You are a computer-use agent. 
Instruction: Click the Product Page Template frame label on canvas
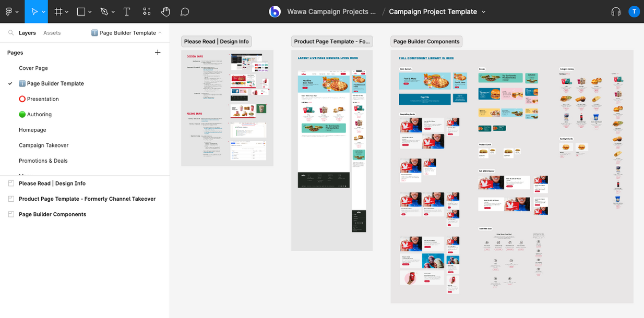click(332, 42)
